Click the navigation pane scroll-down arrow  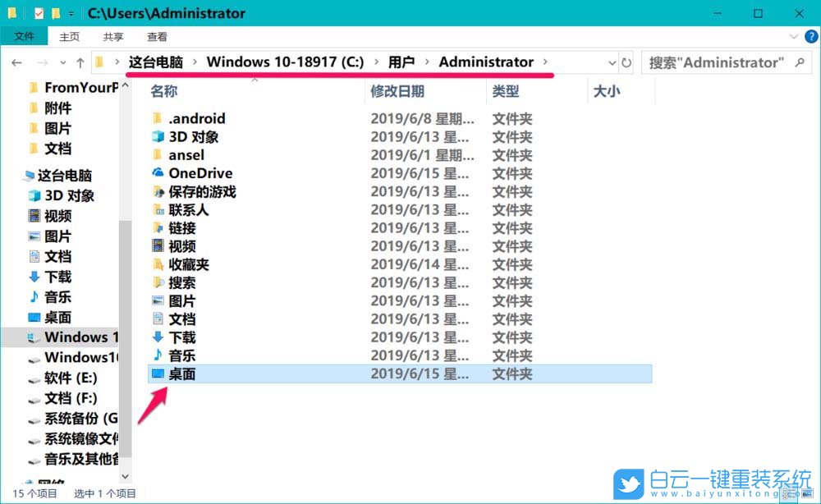click(x=126, y=476)
